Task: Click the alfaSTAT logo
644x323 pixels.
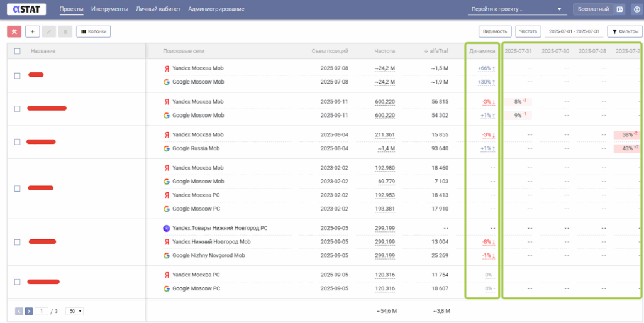Action: [26, 9]
